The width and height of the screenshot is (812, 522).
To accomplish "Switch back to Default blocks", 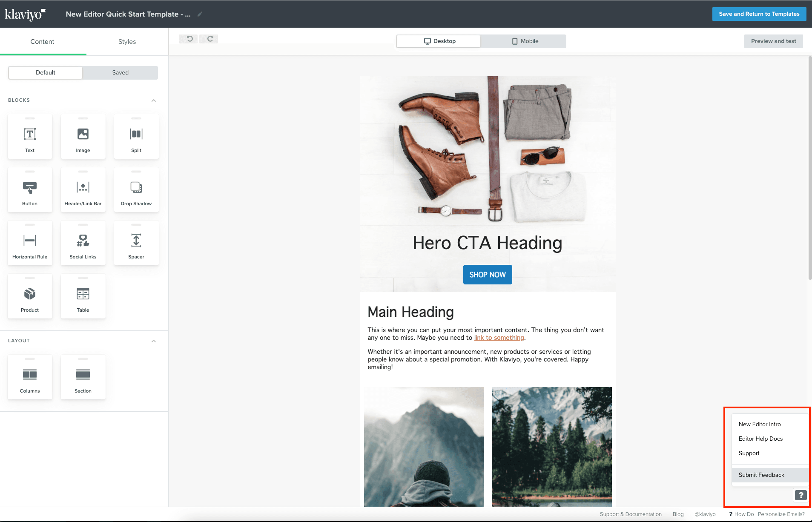I will tap(45, 72).
